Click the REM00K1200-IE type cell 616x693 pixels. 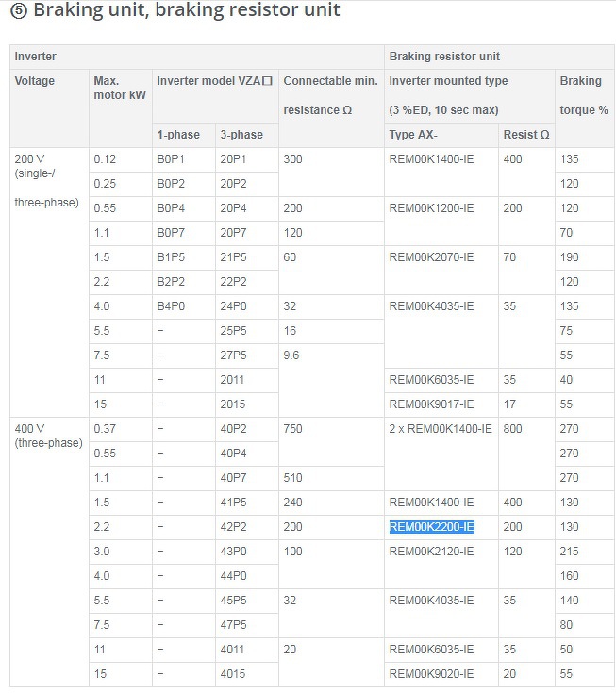coord(431,208)
